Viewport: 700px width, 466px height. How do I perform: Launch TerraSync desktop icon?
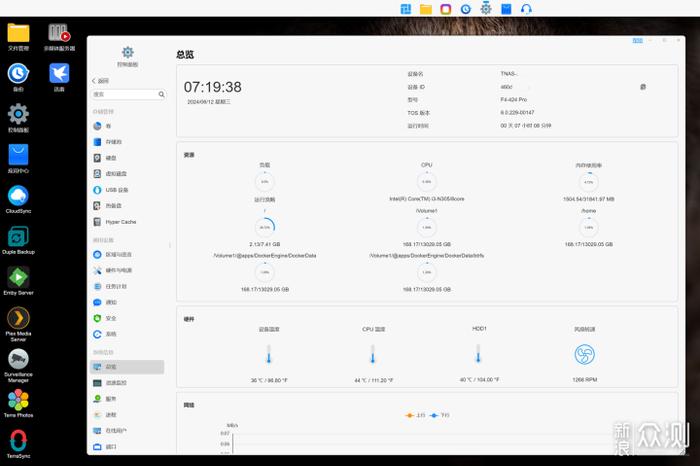(18, 444)
